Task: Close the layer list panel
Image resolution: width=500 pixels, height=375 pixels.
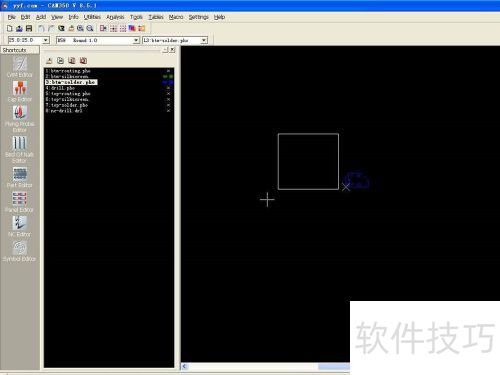Action: (x=172, y=50)
